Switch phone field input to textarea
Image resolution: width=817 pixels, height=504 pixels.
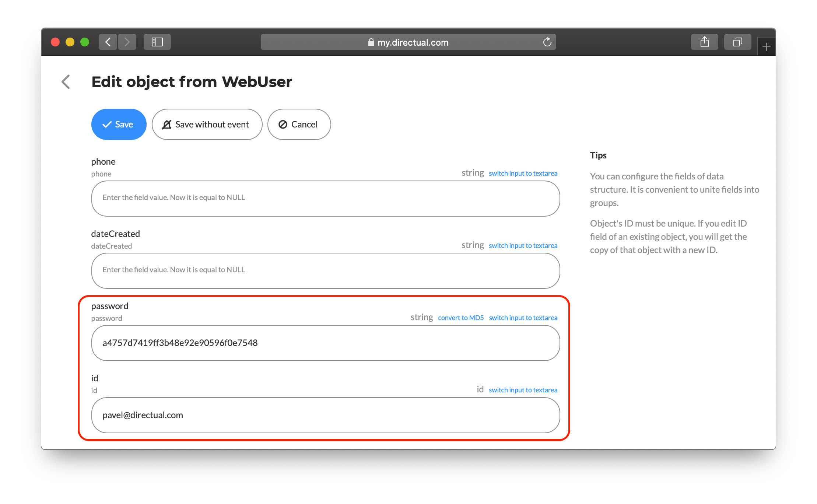523,174
